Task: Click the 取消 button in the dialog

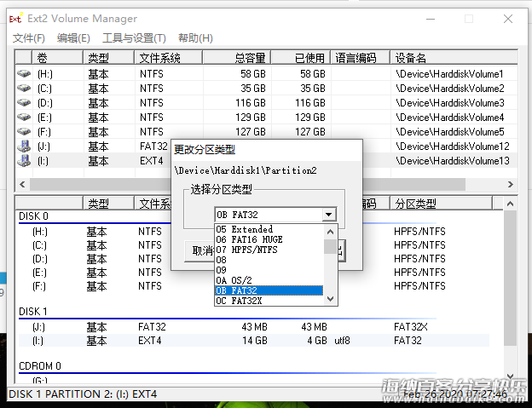Action: coord(199,250)
